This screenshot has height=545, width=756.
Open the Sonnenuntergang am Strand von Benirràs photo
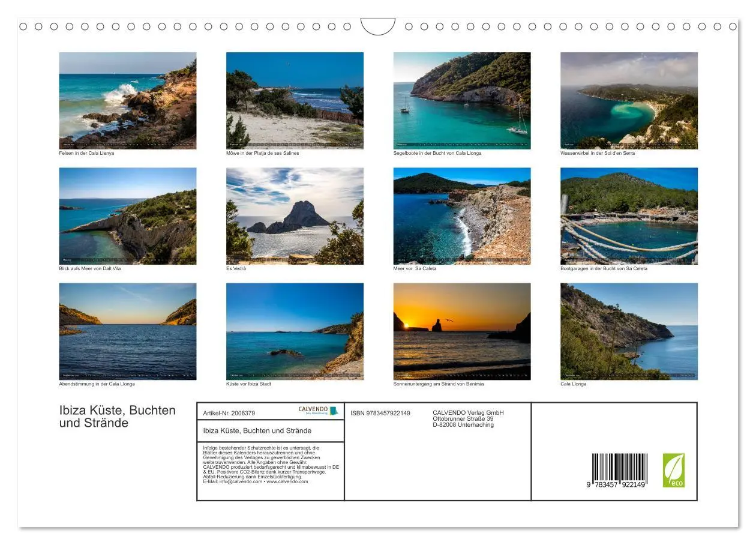tap(462, 331)
